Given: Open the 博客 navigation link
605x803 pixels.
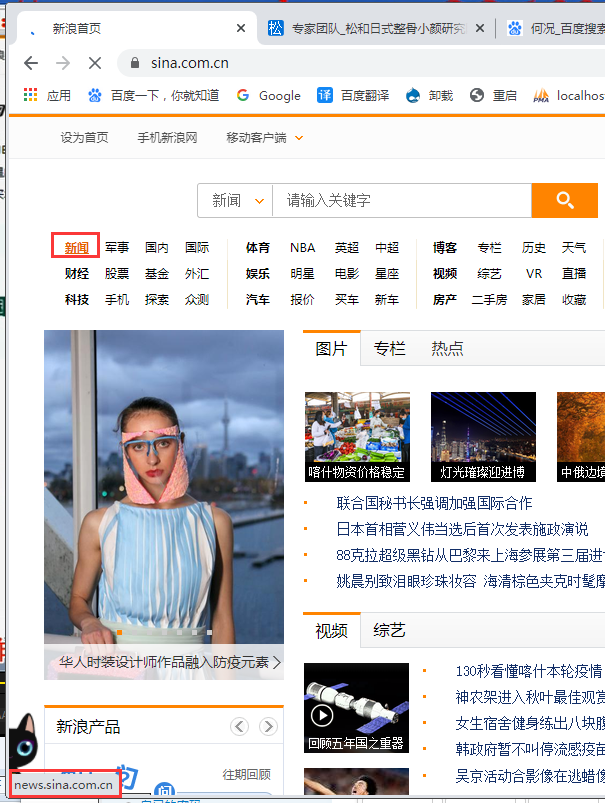Looking at the screenshot, I should point(444,248).
